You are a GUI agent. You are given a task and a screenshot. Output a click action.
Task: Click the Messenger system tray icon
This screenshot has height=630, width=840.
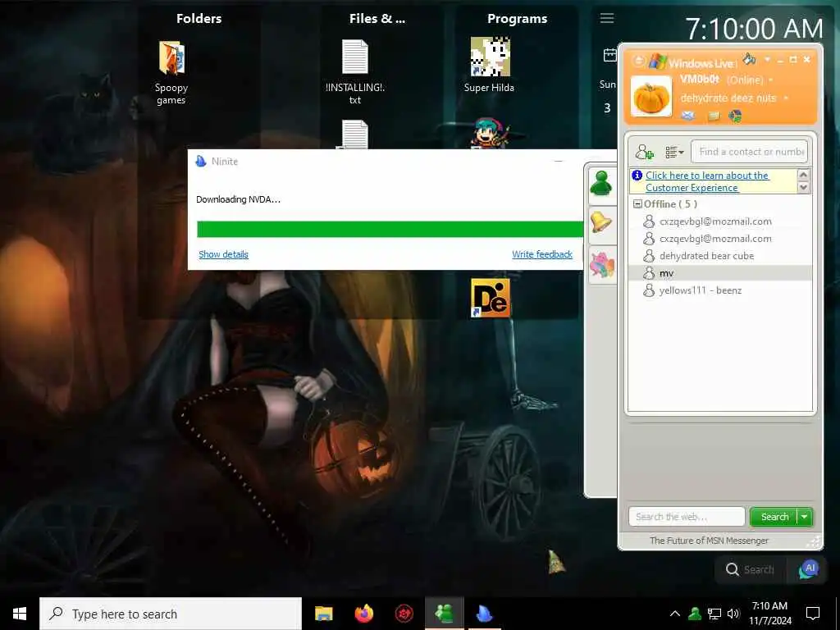pos(695,614)
